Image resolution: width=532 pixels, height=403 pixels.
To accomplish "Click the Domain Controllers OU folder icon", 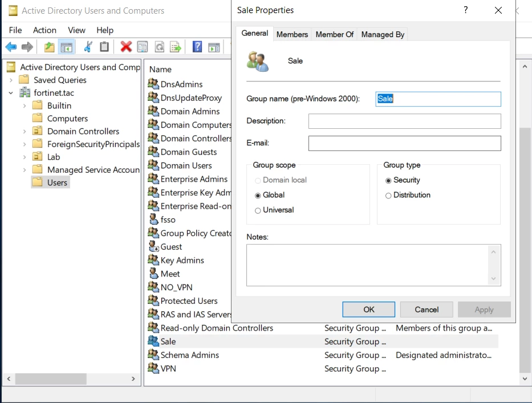I will [37, 131].
